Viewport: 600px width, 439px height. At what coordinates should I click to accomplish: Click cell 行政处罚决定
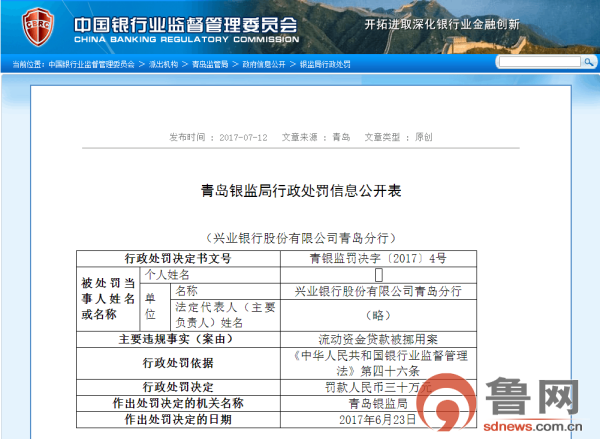(178, 387)
